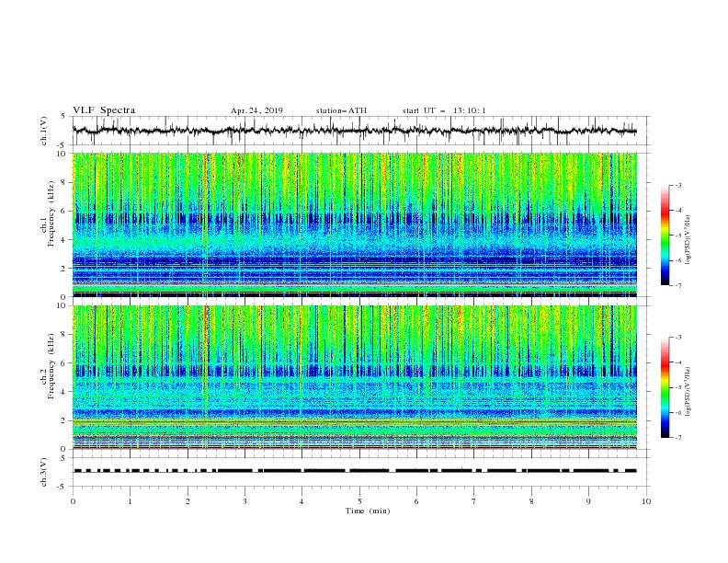
Task: Select the "ch.1(V)" waveform axis label
Action: click(44, 131)
